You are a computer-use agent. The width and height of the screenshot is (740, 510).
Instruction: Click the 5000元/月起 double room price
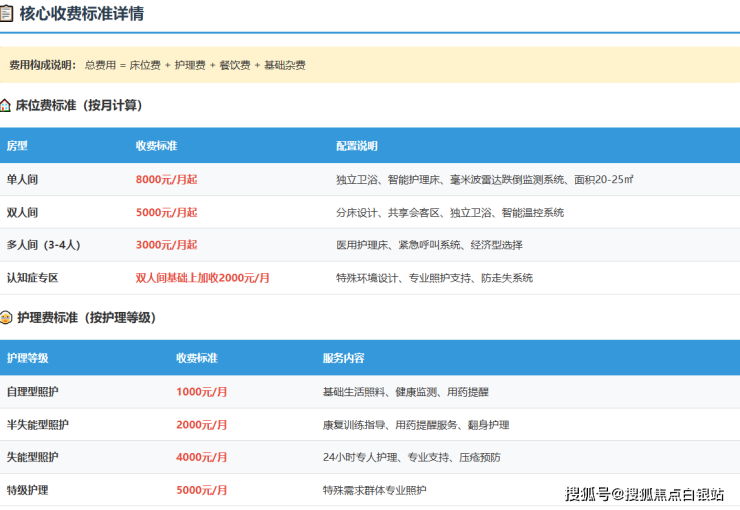point(166,212)
